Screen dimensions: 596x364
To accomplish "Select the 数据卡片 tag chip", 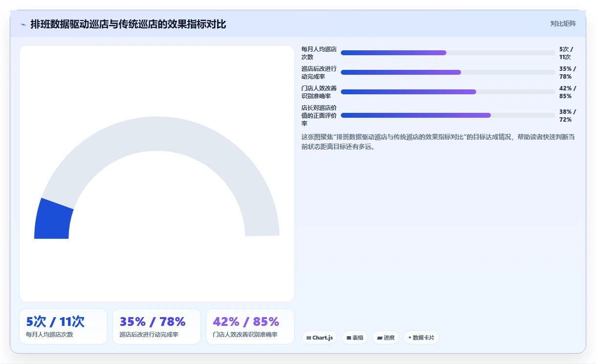I will pyautogui.click(x=421, y=338).
